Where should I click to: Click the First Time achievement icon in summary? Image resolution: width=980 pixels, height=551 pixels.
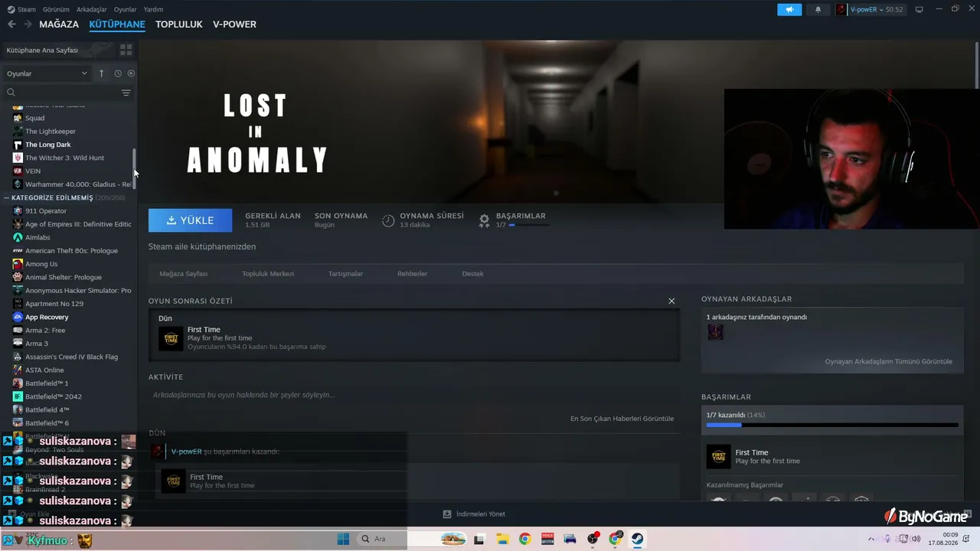coord(171,338)
